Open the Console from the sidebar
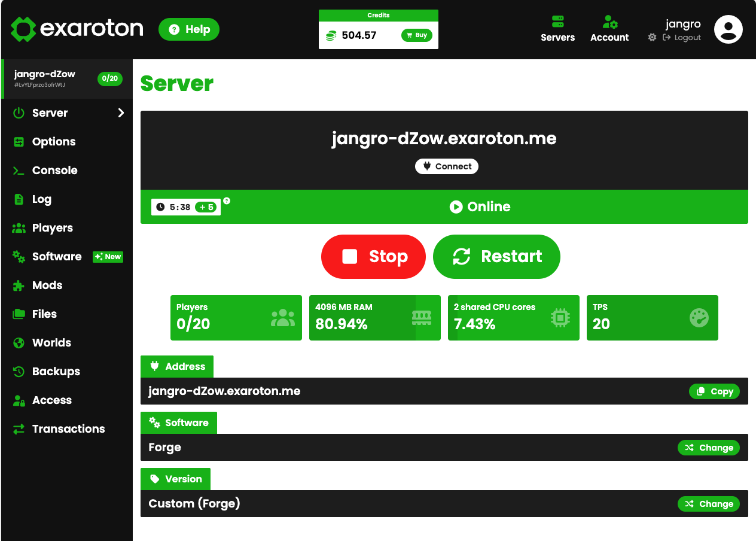The height and width of the screenshot is (541, 756). coord(54,170)
